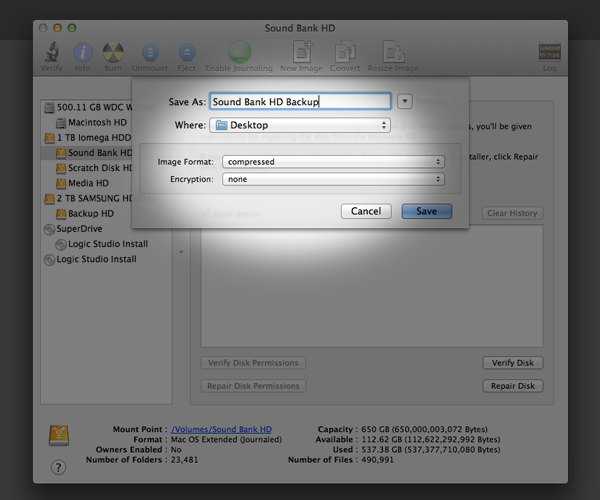Click the yellow minimize window button
This screenshot has height=500, width=600.
(x=57, y=28)
